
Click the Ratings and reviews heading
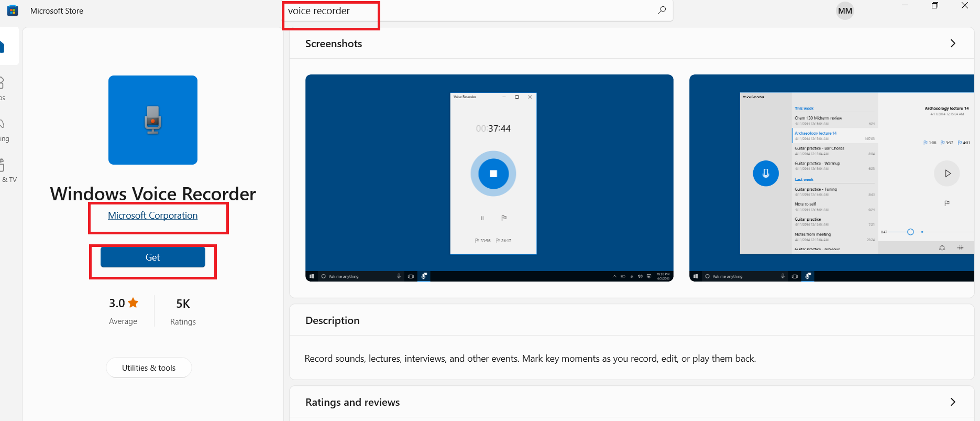pos(353,402)
